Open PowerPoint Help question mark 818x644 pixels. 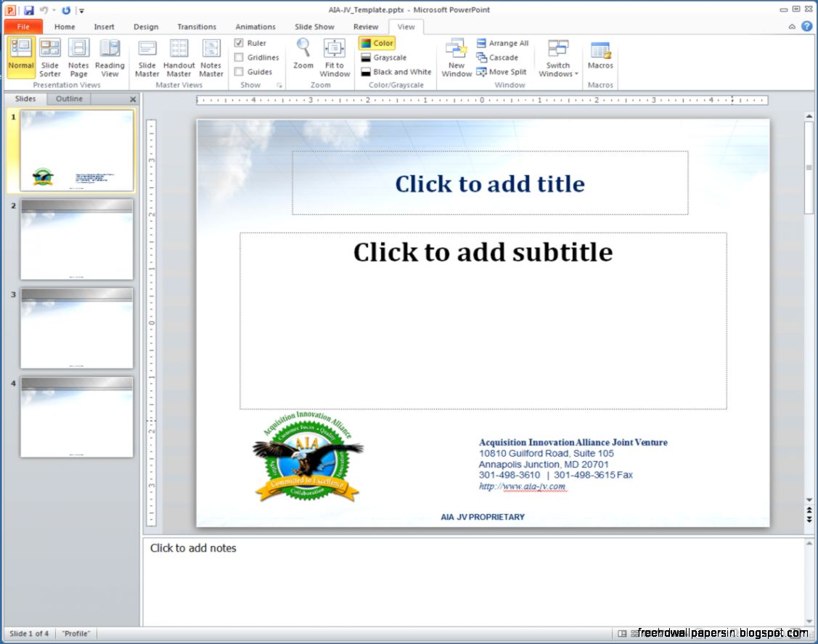click(x=806, y=26)
